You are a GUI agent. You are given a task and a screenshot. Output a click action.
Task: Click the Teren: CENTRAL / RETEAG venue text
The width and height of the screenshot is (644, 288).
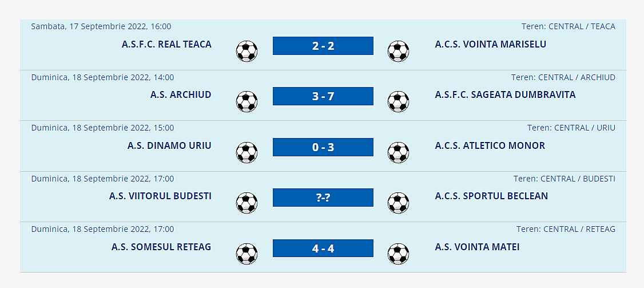[566, 229]
